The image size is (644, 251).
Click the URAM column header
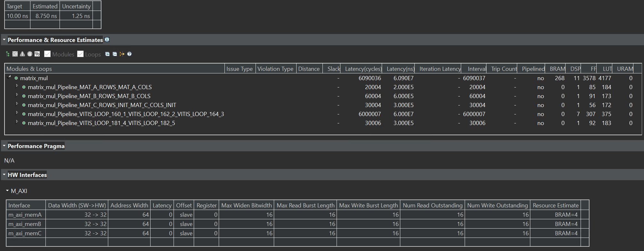[624, 69]
